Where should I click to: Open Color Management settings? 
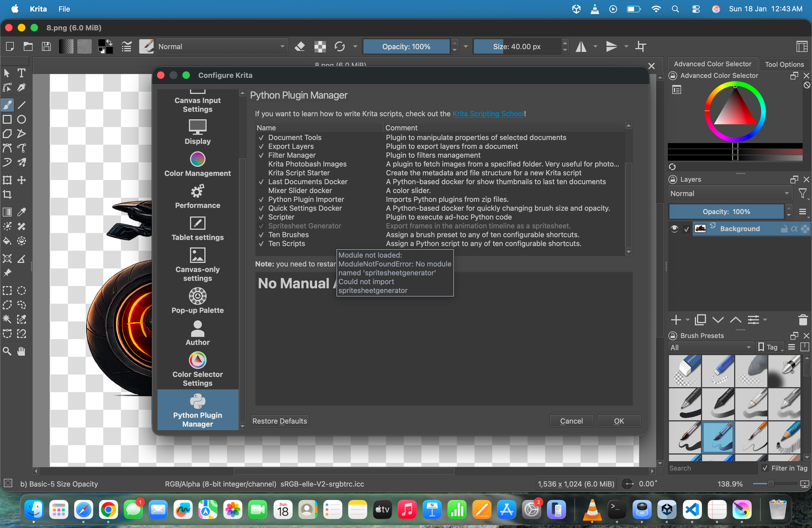198,165
